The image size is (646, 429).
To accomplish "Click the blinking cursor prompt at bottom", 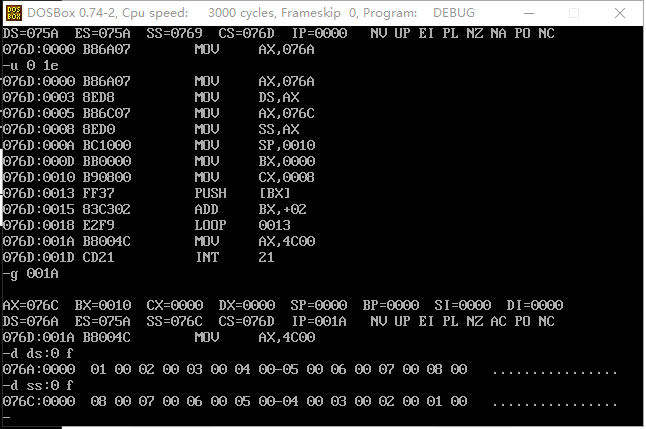I will [x=6, y=418].
